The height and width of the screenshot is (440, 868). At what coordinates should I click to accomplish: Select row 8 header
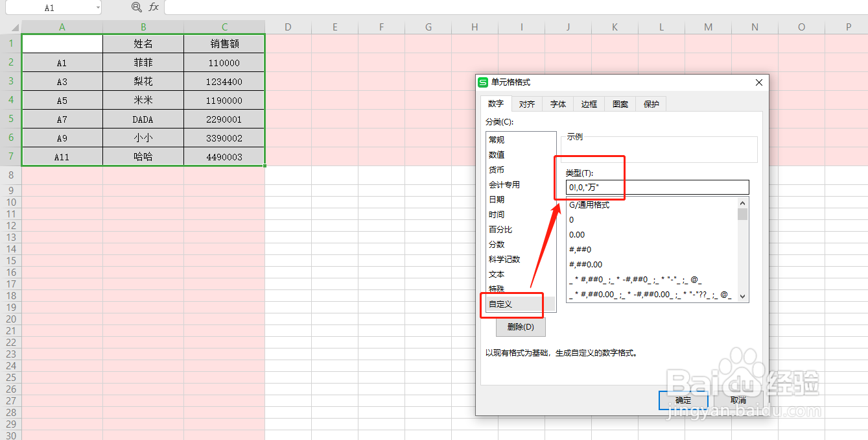pos(11,175)
